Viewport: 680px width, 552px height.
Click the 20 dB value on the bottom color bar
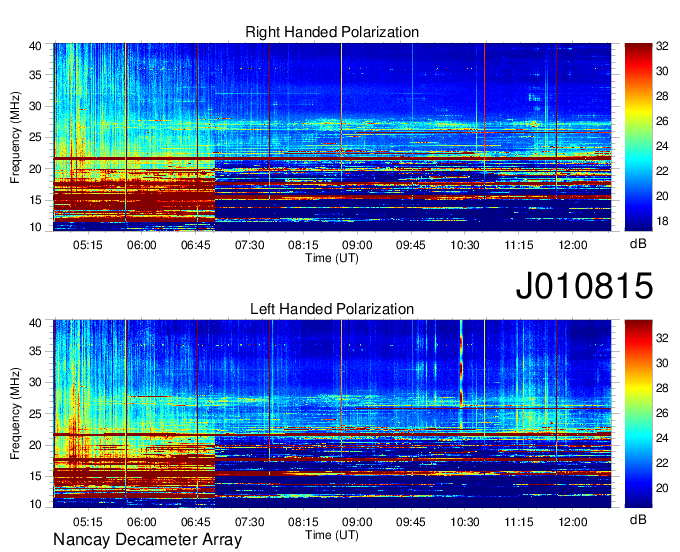(x=662, y=488)
